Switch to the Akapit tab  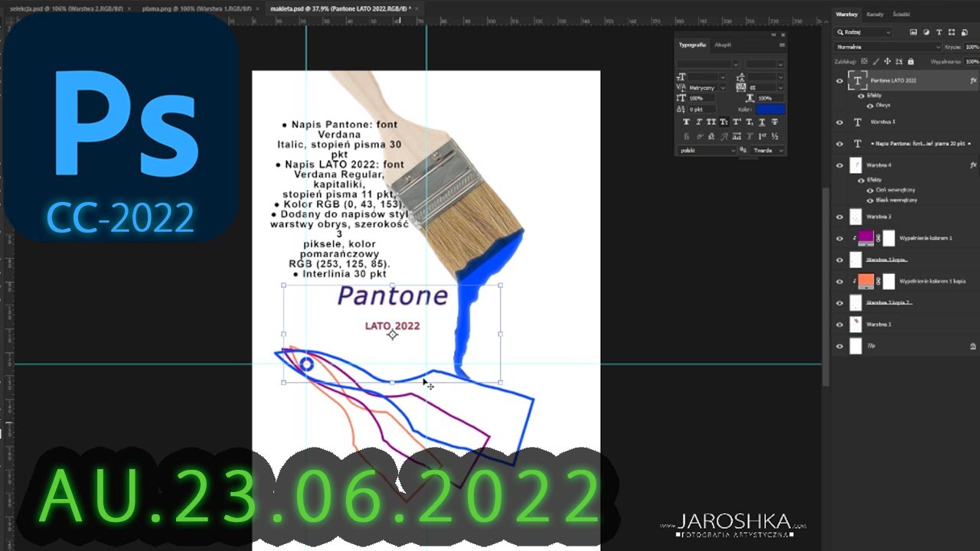[x=723, y=45]
